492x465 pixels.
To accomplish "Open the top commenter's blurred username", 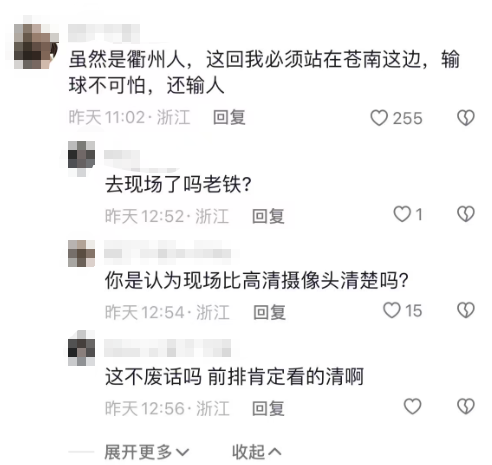I will 104,33.
